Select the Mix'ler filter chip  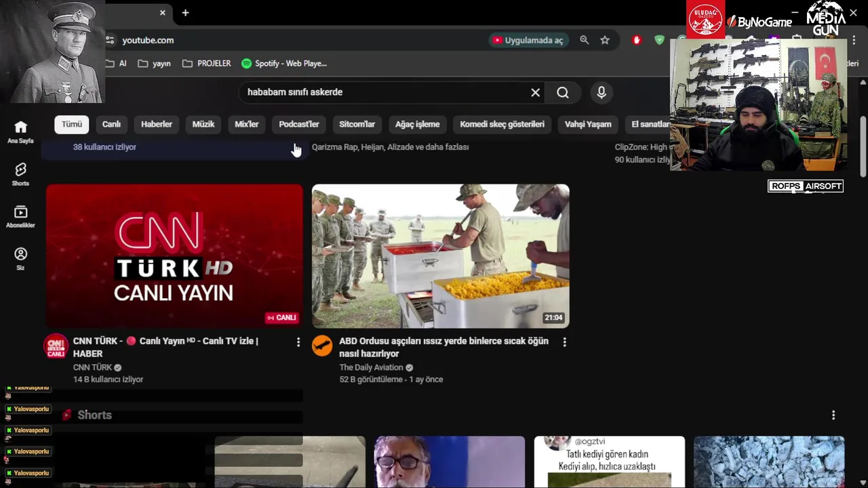pos(247,124)
